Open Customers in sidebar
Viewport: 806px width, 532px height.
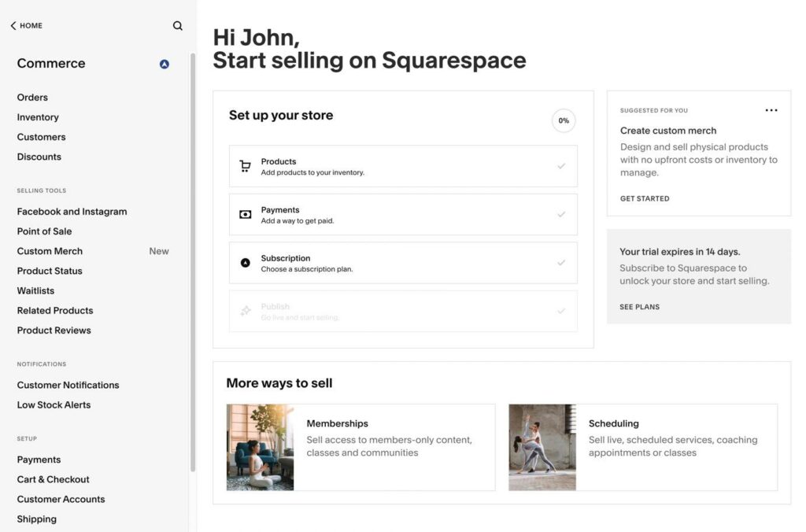tap(41, 137)
